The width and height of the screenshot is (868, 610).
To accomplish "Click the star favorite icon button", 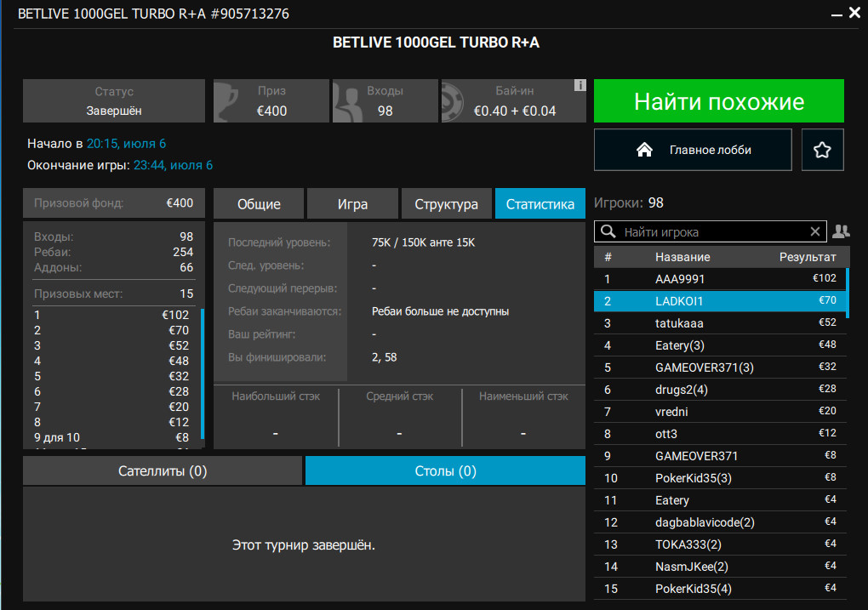I will click(x=822, y=150).
